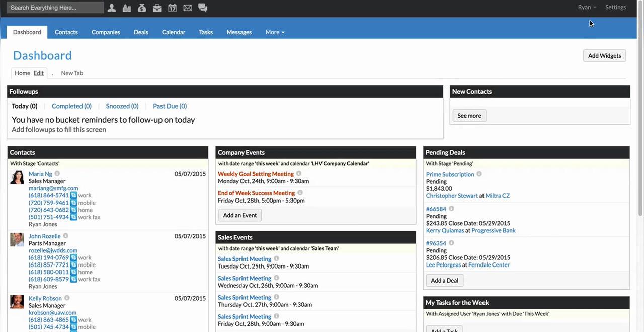Open Maria Ng's profile photo

pos(17,177)
